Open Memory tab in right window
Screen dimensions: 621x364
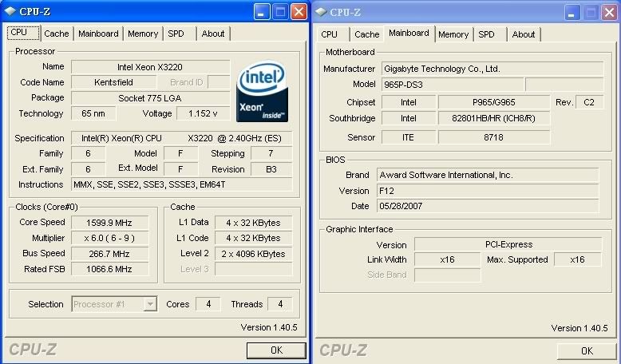tap(453, 34)
